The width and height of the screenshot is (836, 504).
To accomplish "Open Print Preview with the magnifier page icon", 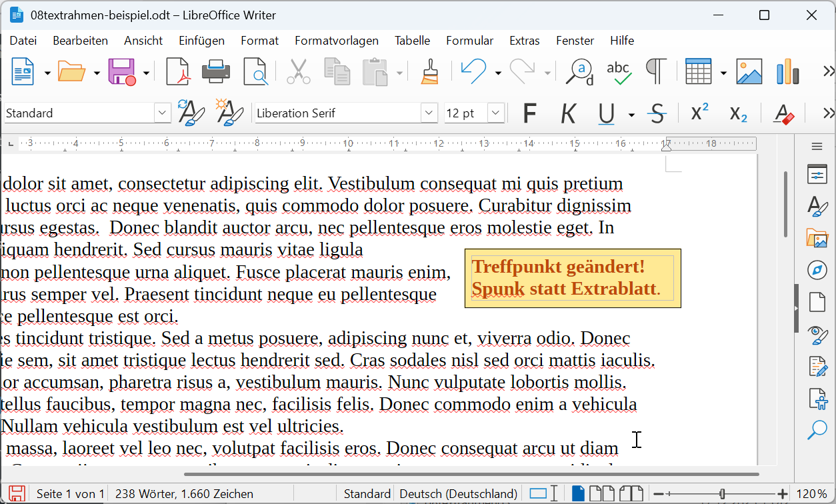I will click(x=255, y=72).
